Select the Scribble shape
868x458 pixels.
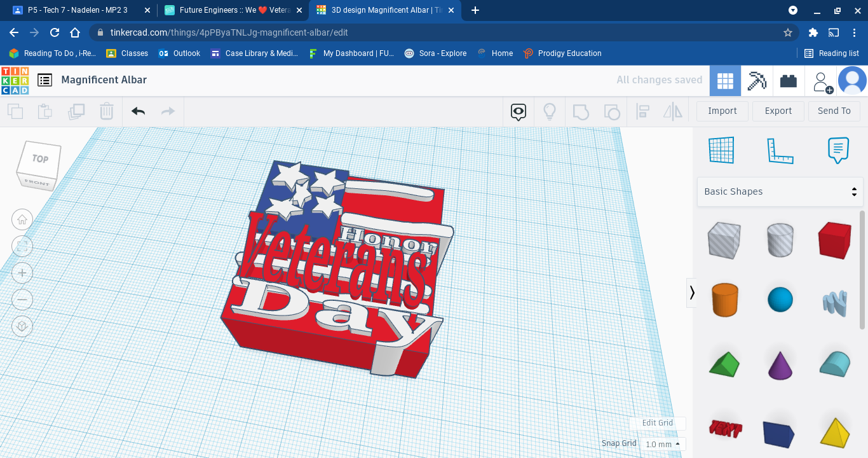(835, 303)
